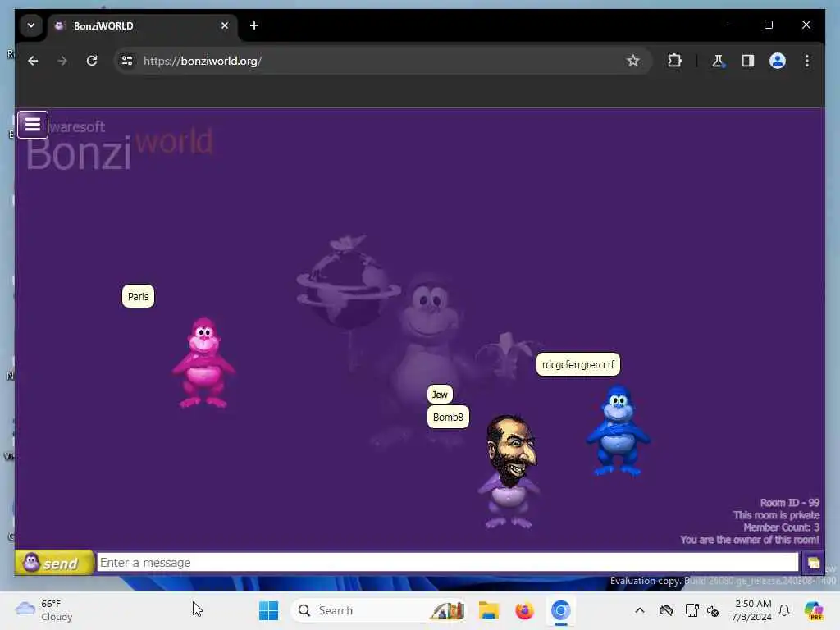Click the Bomb8 label
Image resolution: width=840 pixels, height=630 pixels.
point(448,417)
